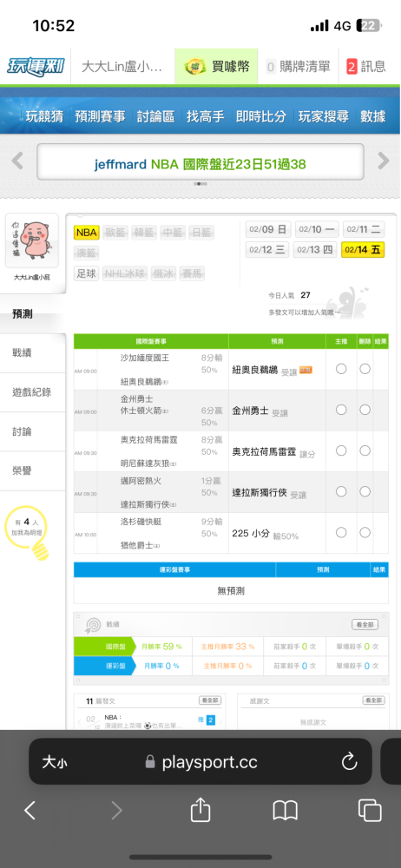Select 主推 radio for 達拉斯獨行俠 prediction
Screen dimensions: 401x868
tap(341, 491)
